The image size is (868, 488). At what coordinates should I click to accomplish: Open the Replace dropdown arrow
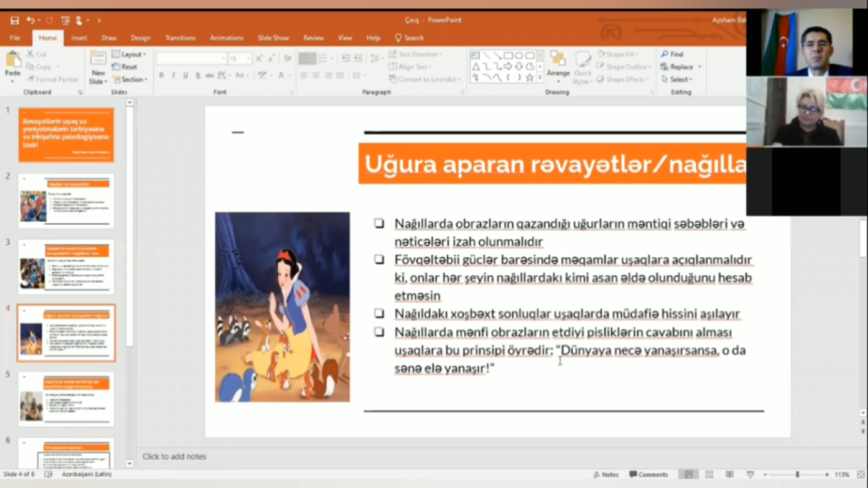(x=699, y=67)
